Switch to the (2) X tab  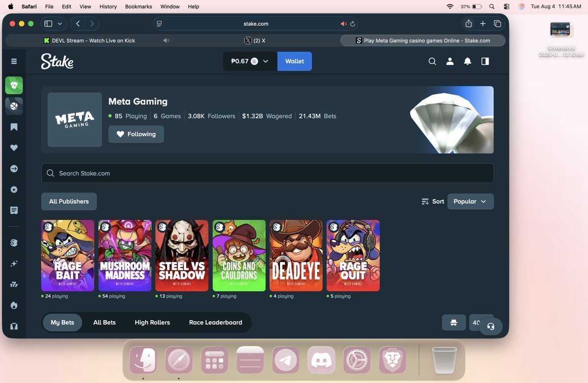point(255,41)
